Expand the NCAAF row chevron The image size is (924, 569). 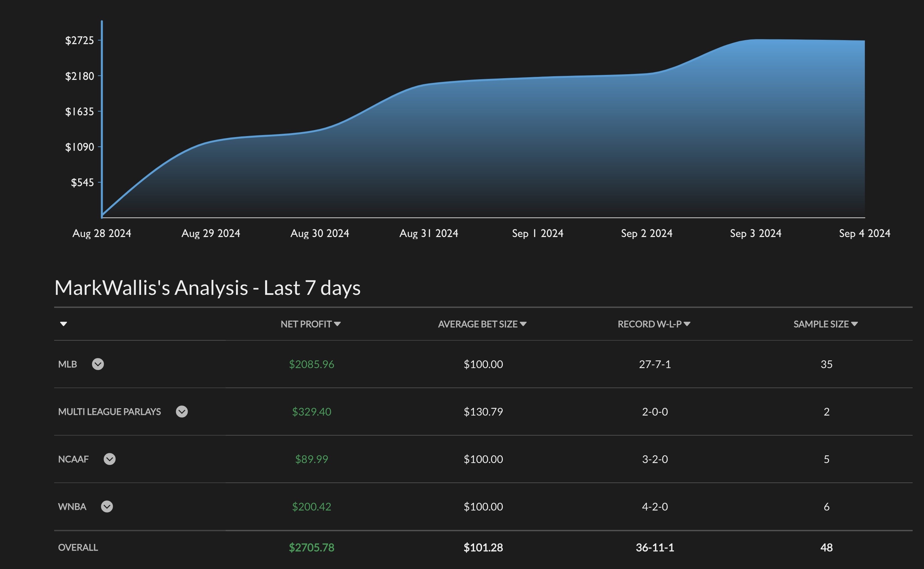click(109, 459)
